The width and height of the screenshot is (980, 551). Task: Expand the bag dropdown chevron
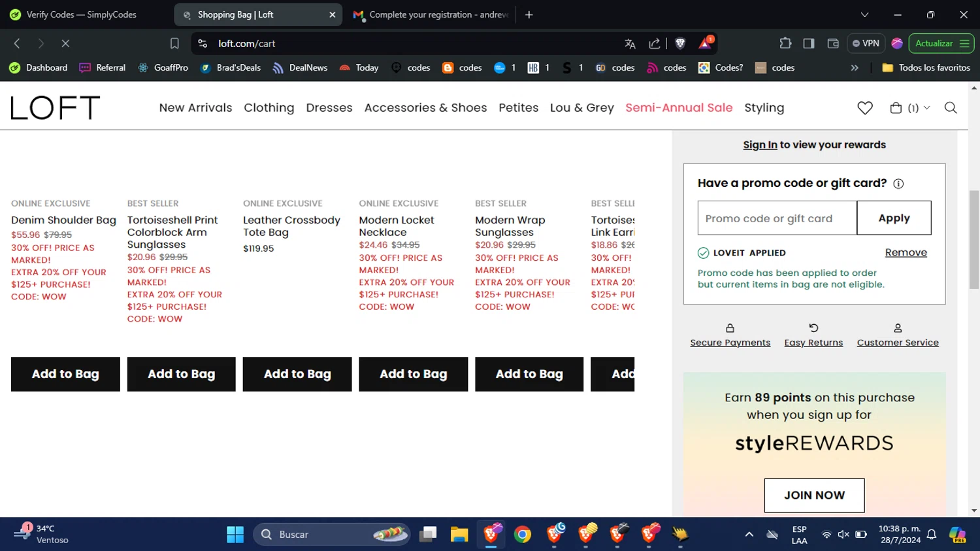[x=926, y=108]
